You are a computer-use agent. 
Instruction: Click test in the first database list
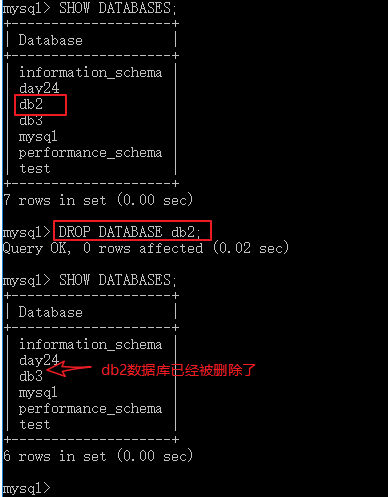35,168
